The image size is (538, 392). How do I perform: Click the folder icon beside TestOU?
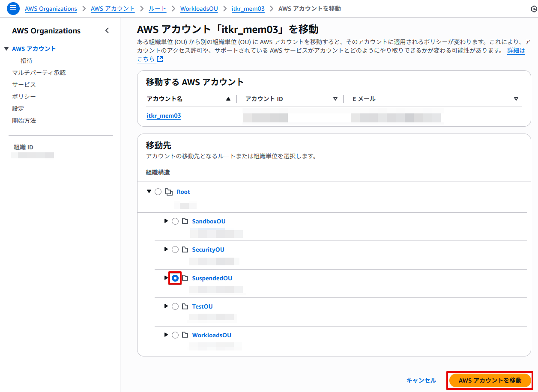click(x=185, y=306)
